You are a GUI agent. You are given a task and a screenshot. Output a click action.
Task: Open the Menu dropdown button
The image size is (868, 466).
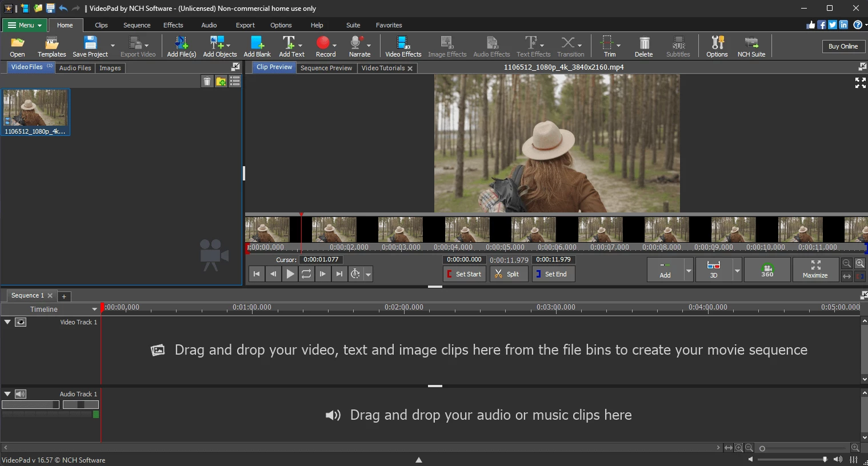[25, 25]
